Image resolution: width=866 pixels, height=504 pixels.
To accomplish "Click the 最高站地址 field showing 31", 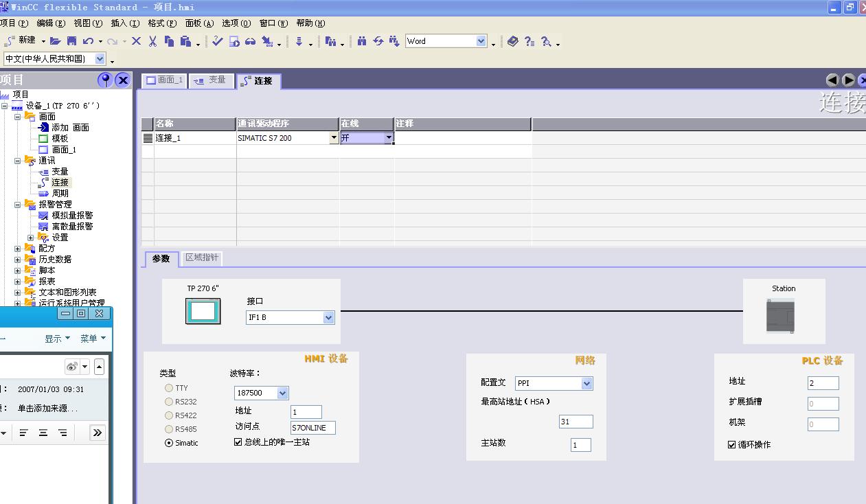I will point(576,422).
